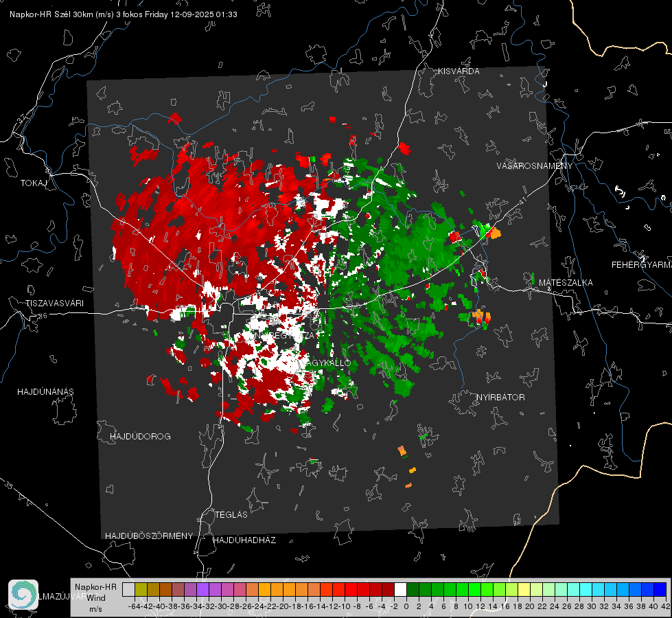The height and width of the screenshot is (618, 672).
Task: Click the TÉGLÁS town label
Action: pos(231,515)
